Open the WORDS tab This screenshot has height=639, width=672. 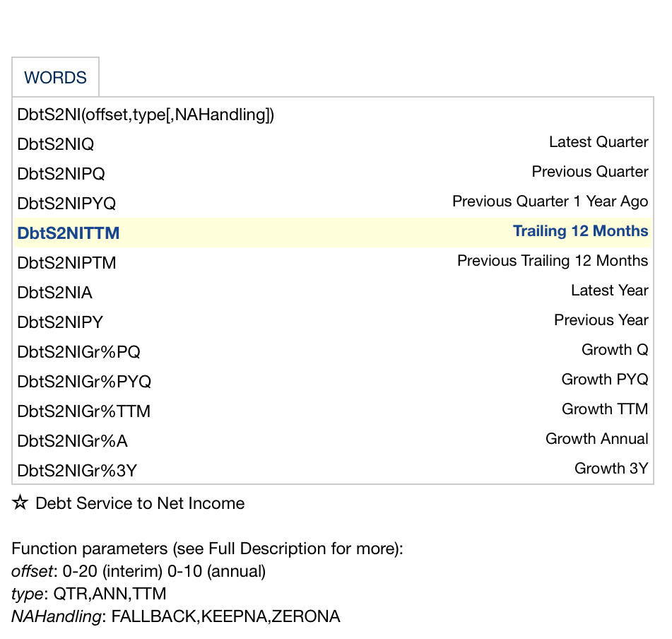(x=55, y=78)
